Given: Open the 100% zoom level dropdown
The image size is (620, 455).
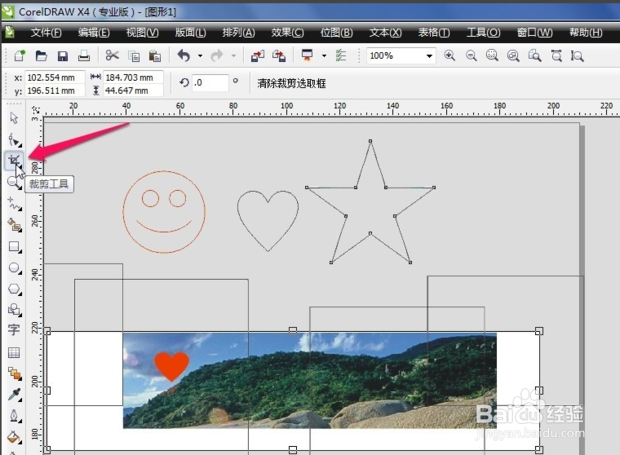Looking at the screenshot, I should 429,56.
